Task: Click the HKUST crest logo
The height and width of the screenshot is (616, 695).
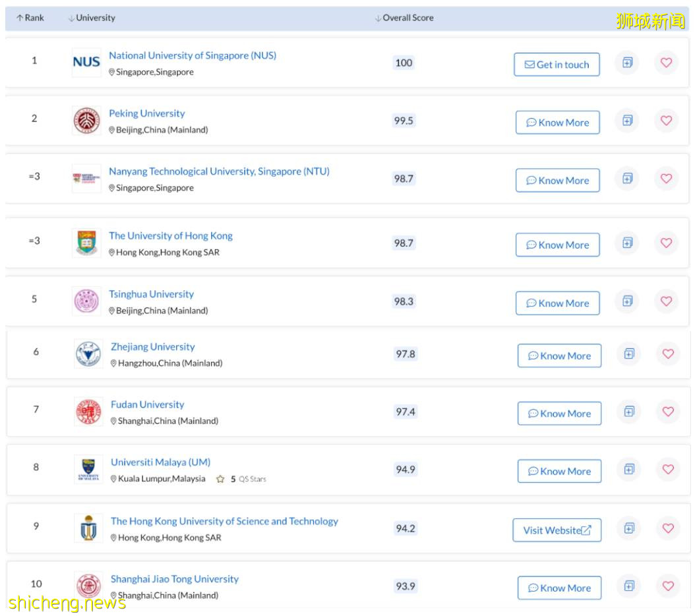Action: pos(88,528)
